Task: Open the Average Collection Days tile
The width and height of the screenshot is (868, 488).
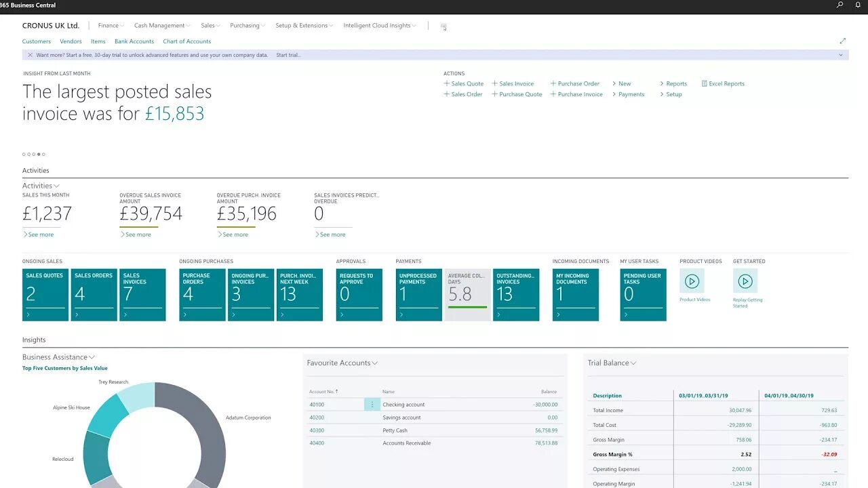Action: click(x=468, y=295)
